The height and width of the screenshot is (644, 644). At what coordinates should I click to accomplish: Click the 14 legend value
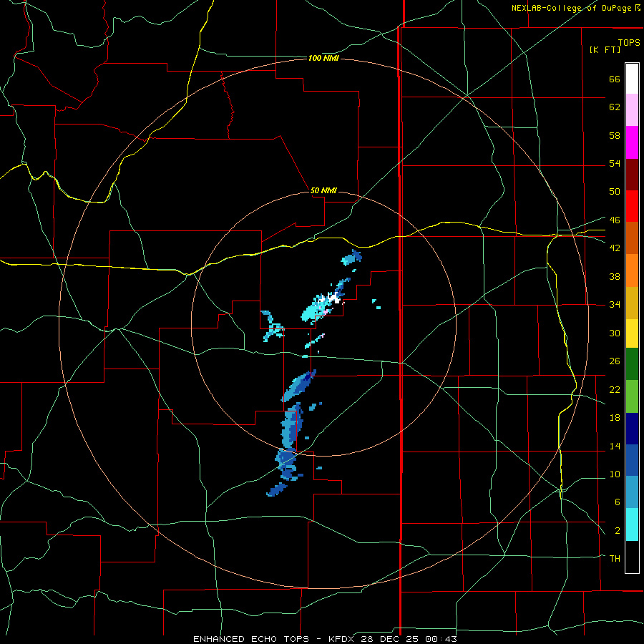tap(615, 446)
